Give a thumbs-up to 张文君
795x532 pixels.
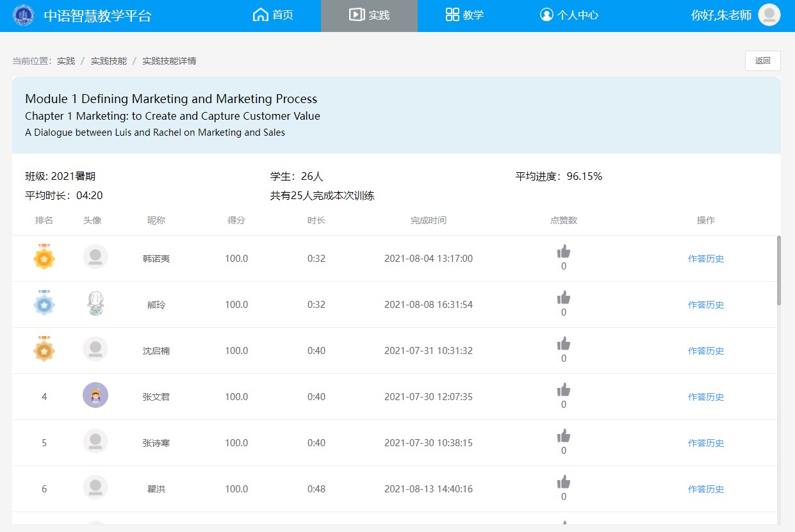564,390
